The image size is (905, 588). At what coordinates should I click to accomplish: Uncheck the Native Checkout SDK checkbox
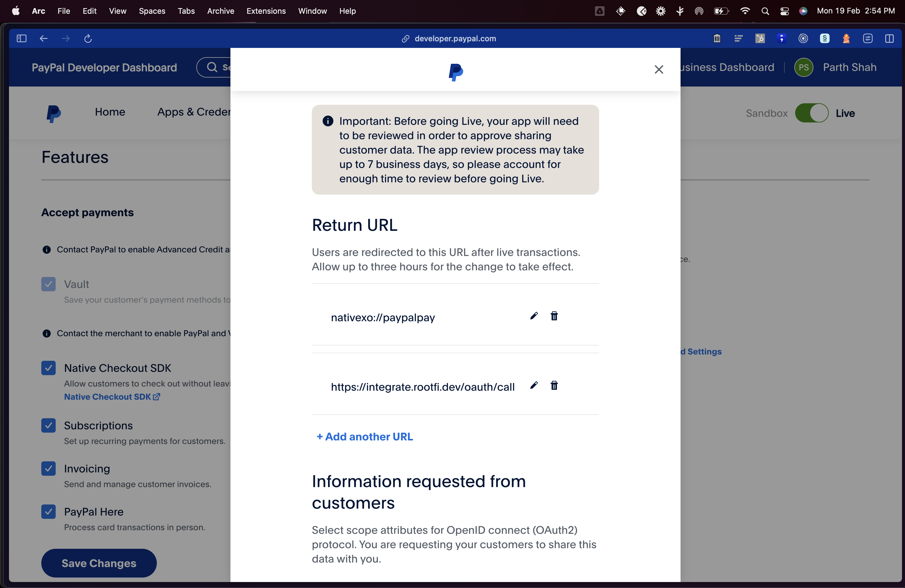click(48, 368)
